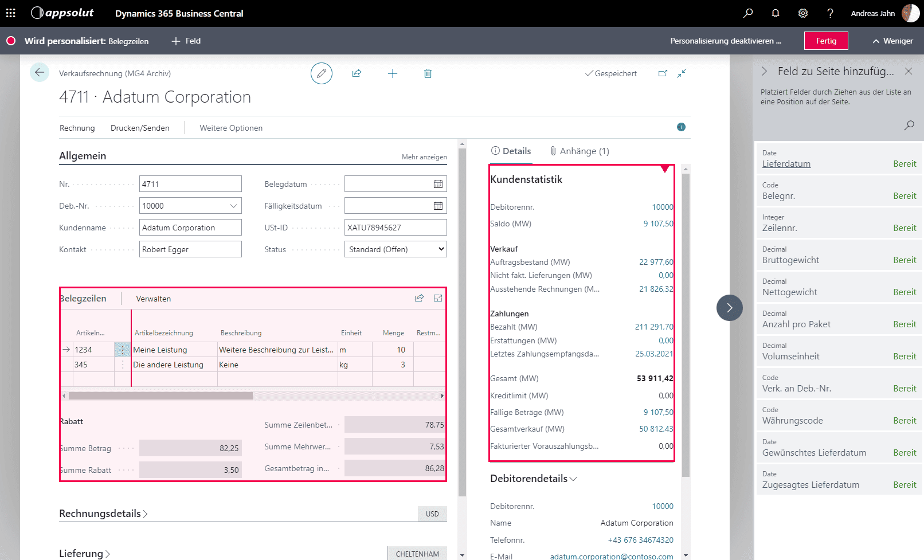Open Belegdatum calendar picker

click(x=438, y=184)
